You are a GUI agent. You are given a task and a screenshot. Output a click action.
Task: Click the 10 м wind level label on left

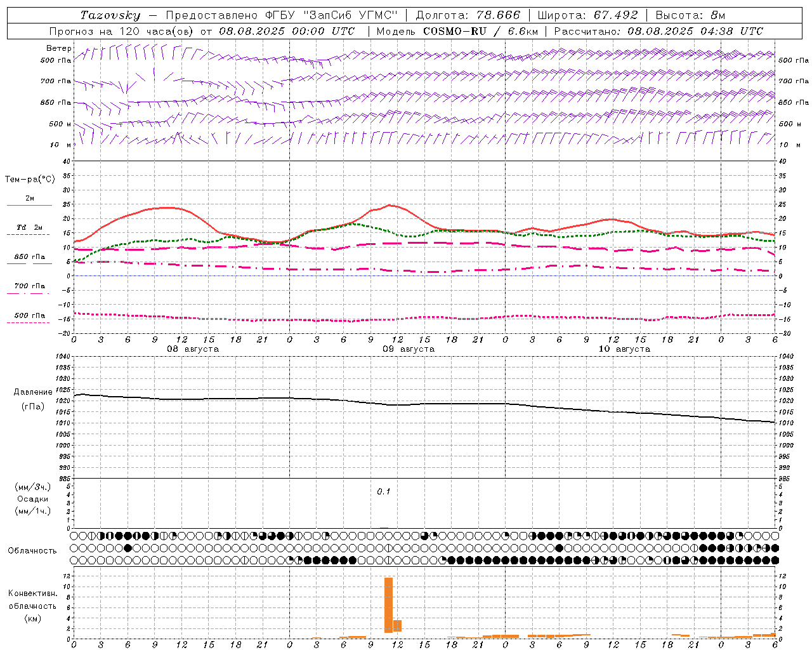(61, 145)
